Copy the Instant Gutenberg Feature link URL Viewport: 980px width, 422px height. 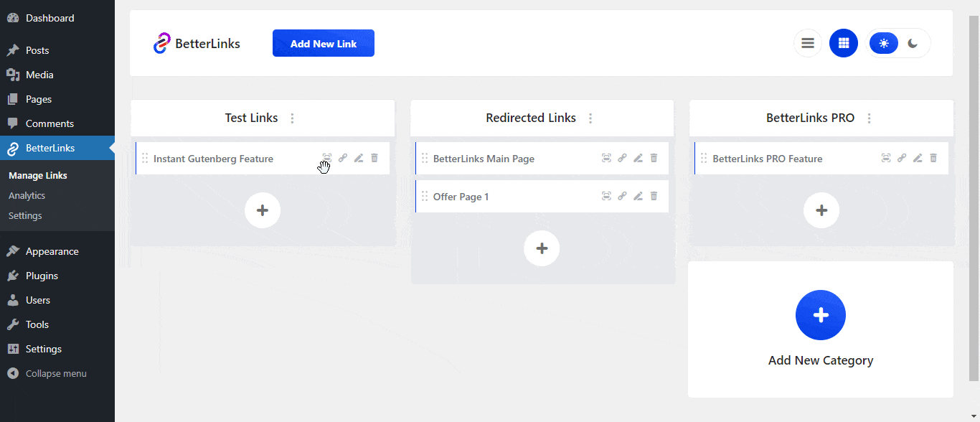(343, 158)
